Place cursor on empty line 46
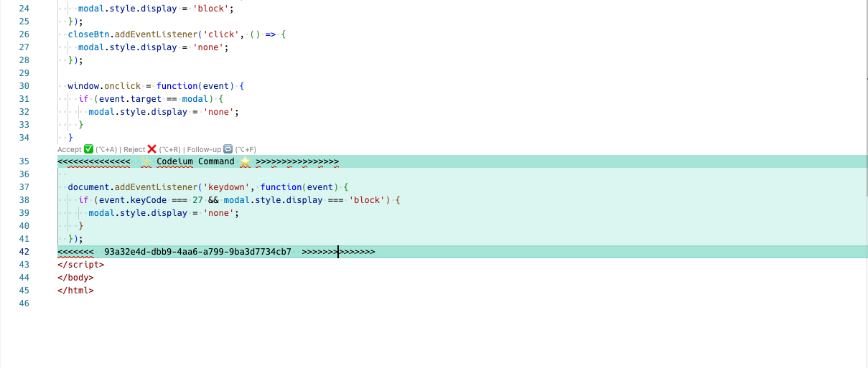The image size is (868, 368). tap(215, 303)
